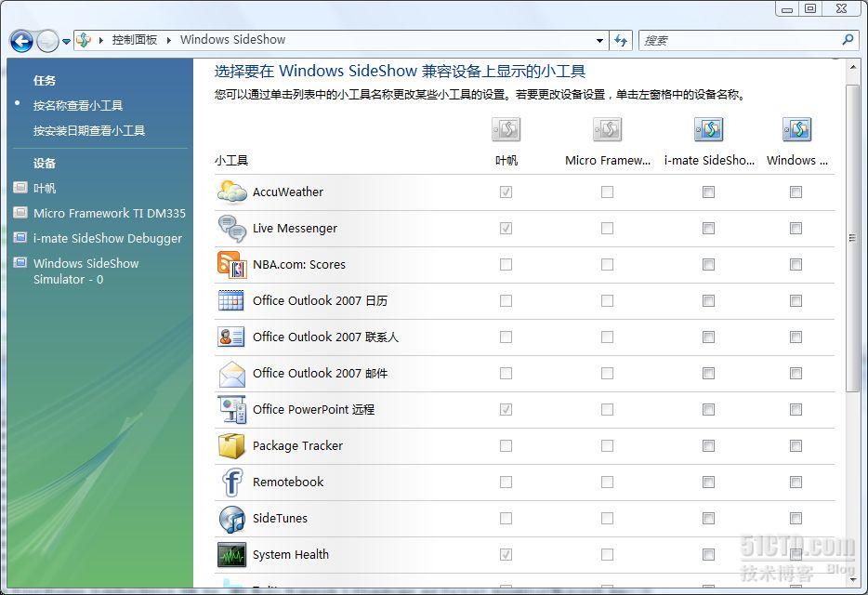Click the 叶帆 device icon in sidebar
The image size is (868, 595).
(x=20, y=187)
